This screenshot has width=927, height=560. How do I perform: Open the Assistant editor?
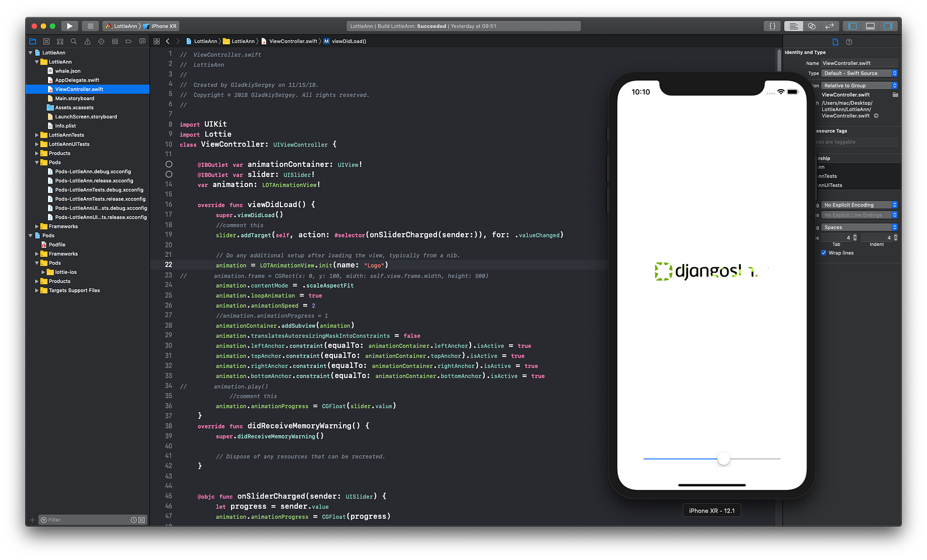pyautogui.click(x=811, y=26)
